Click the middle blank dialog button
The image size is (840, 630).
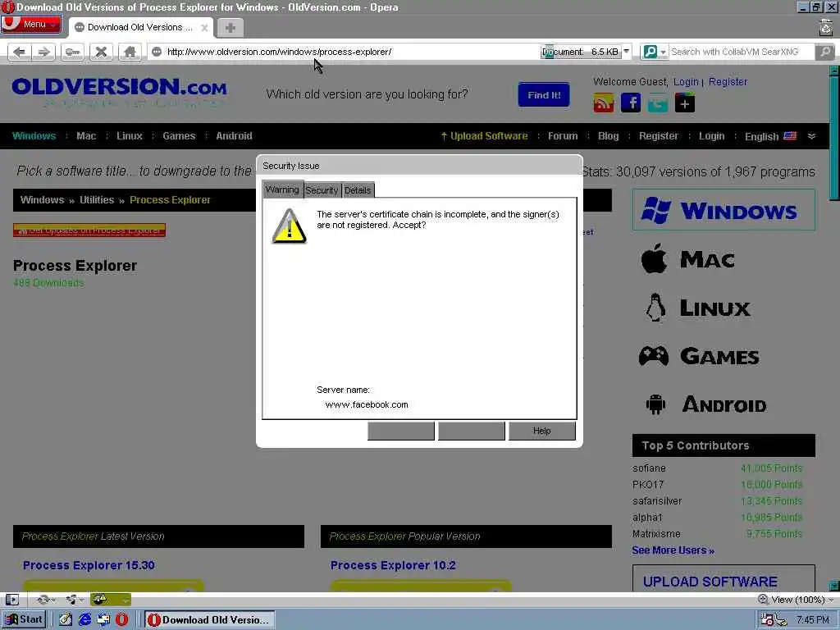coord(472,431)
